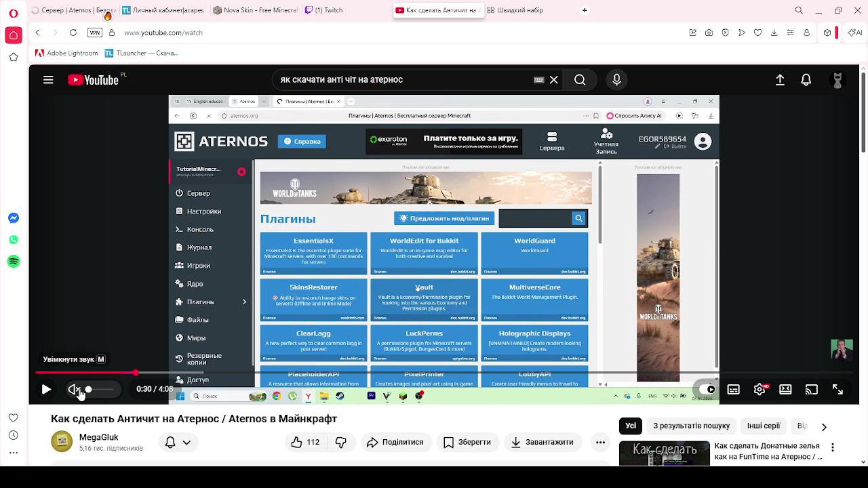Open the browser downloads icon
This screenshot has width=868, height=488.
coord(774,33)
